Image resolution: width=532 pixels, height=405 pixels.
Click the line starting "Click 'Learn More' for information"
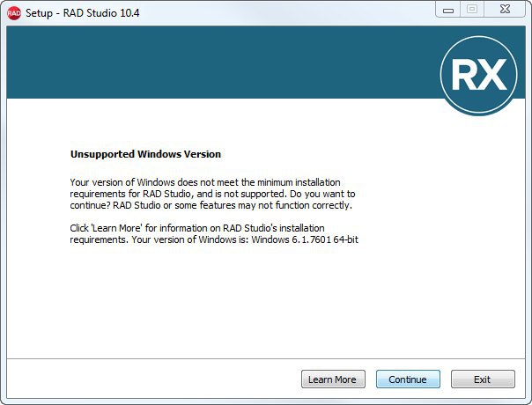197,228
